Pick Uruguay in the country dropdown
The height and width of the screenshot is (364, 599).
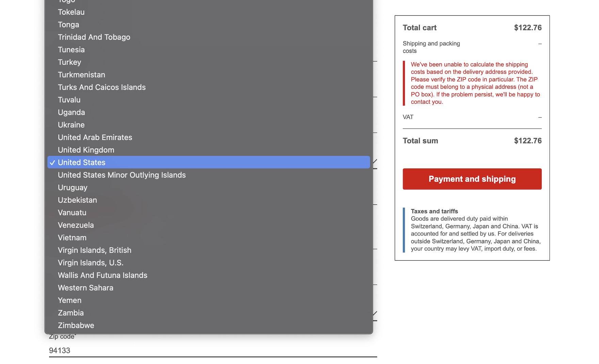tap(72, 188)
